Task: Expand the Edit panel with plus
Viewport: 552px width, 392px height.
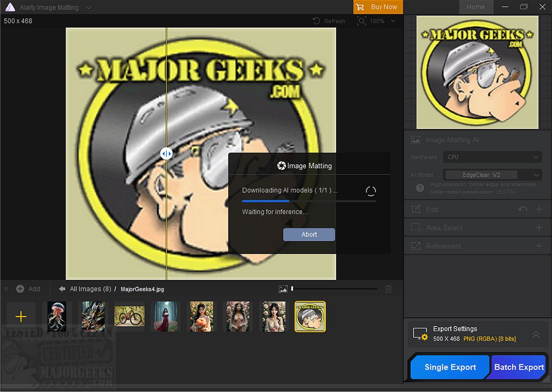Action: pyautogui.click(x=539, y=209)
